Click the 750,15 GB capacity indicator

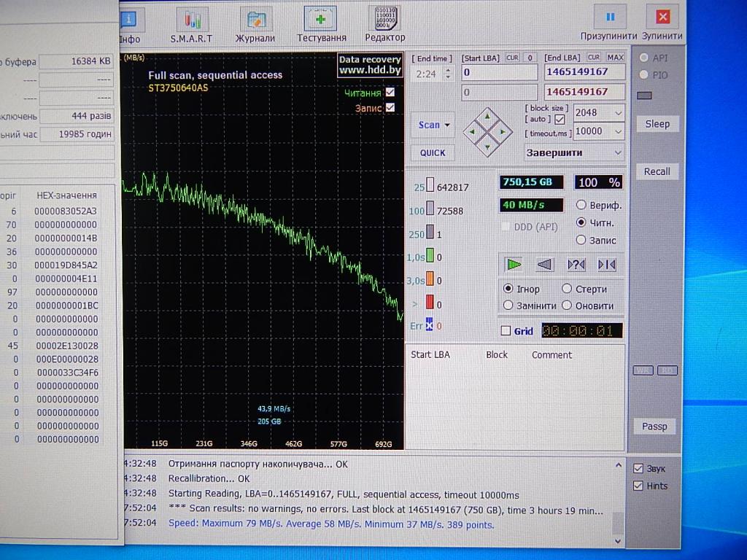point(531,182)
